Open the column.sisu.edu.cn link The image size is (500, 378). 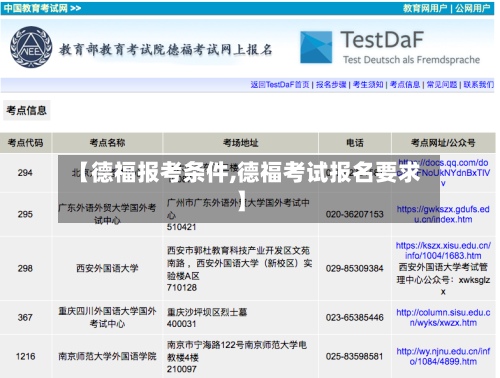pyautogui.click(x=443, y=317)
